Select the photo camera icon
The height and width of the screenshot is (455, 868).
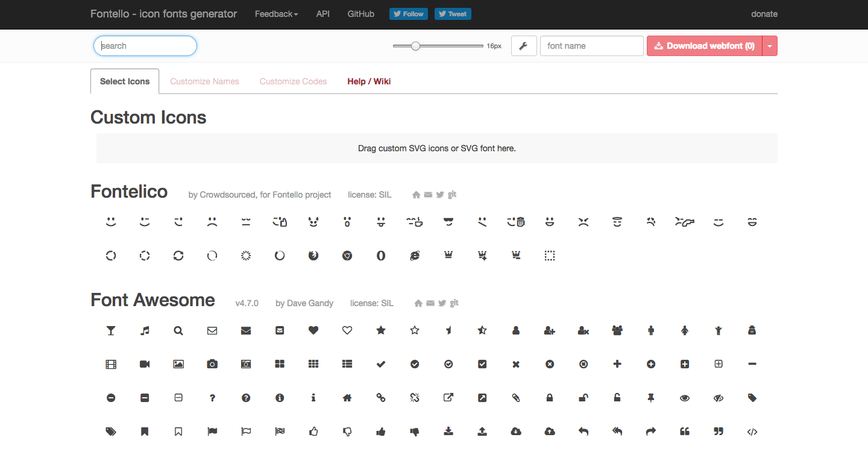(x=212, y=364)
